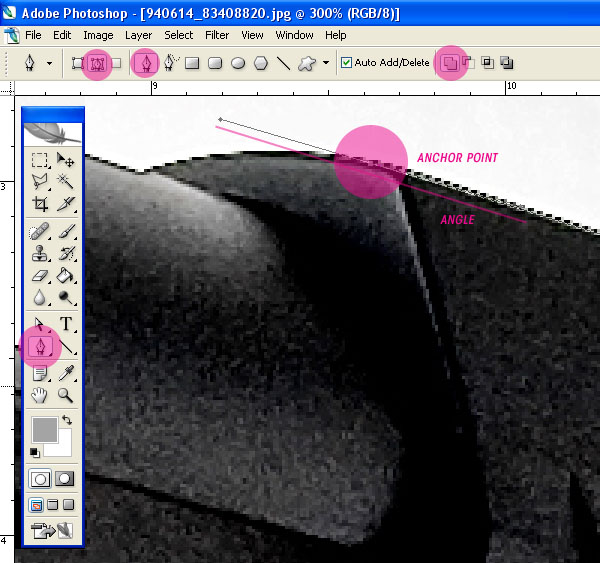Select the Healing Brush tool
The width and height of the screenshot is (600, 563).
click(x=39, y=231)
